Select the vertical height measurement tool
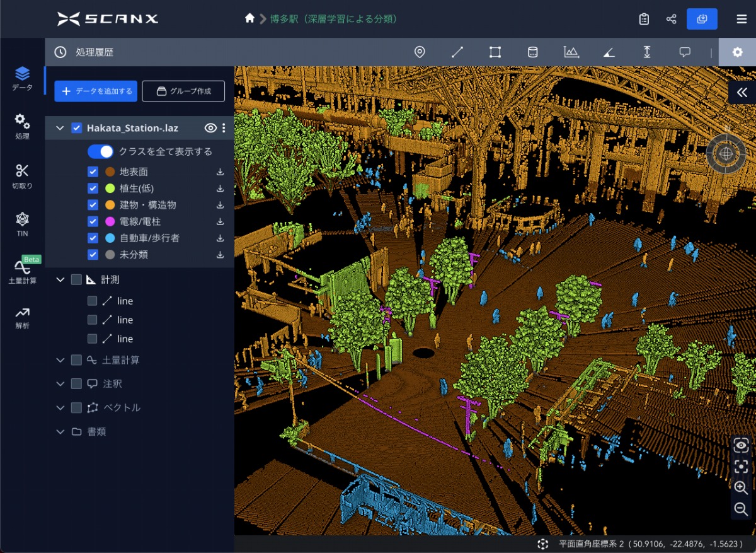The height and width of the screenshot is (553, 756). [x=647, y=52]
